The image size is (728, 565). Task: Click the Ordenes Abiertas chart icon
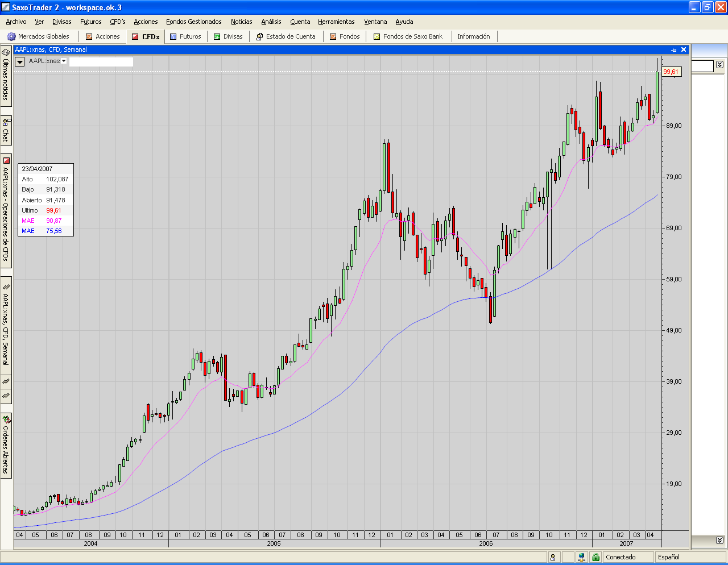(x=6, y=419)
